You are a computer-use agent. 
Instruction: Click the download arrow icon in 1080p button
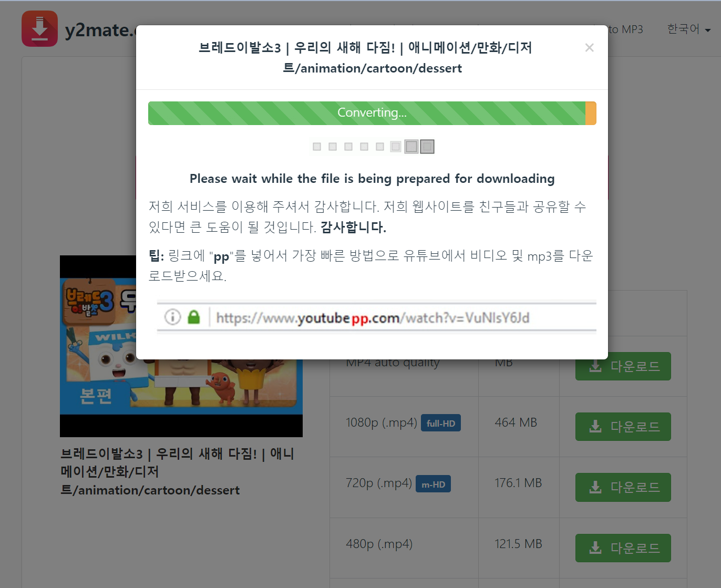(x=595, y=427)
